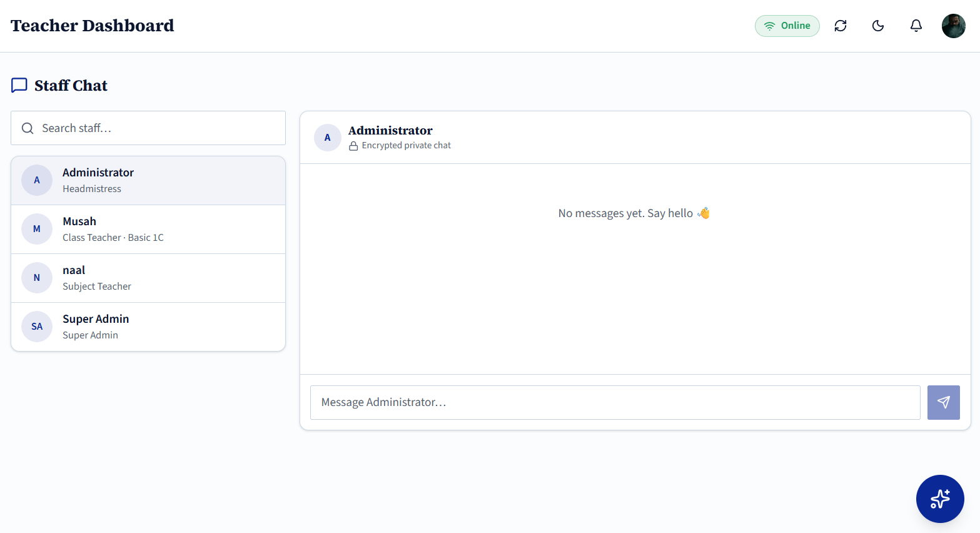The height and width of the screenshot is (533, 980).
Task: Click the Online status badge
Action: coord(787,26)
